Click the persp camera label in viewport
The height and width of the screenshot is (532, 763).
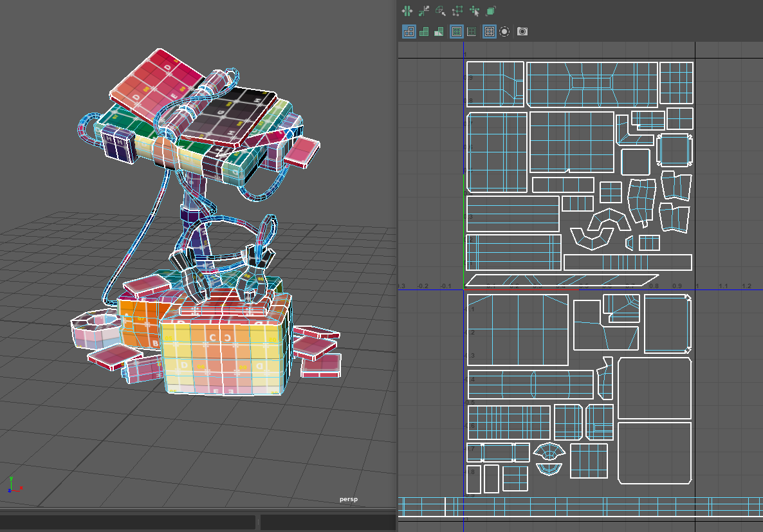tap(349, 499)
